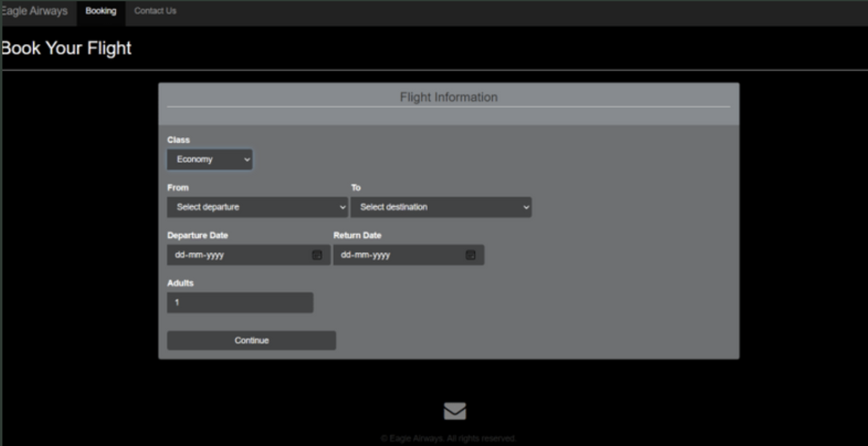Open the Contact Us page
Viewport: 868px width, 446px height.
click(155, 11)
